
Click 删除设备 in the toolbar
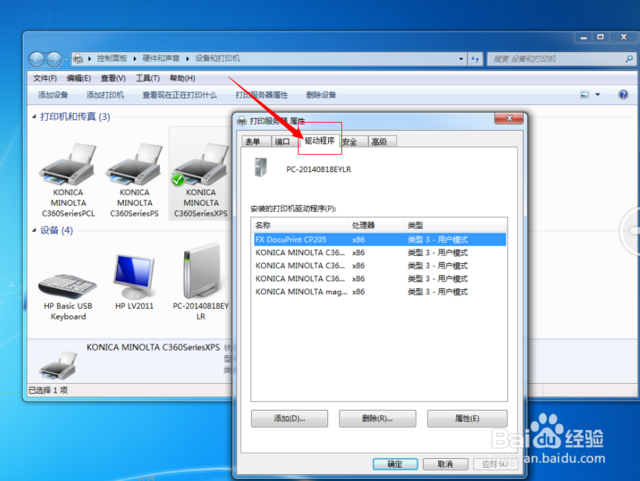click(321, 95)
